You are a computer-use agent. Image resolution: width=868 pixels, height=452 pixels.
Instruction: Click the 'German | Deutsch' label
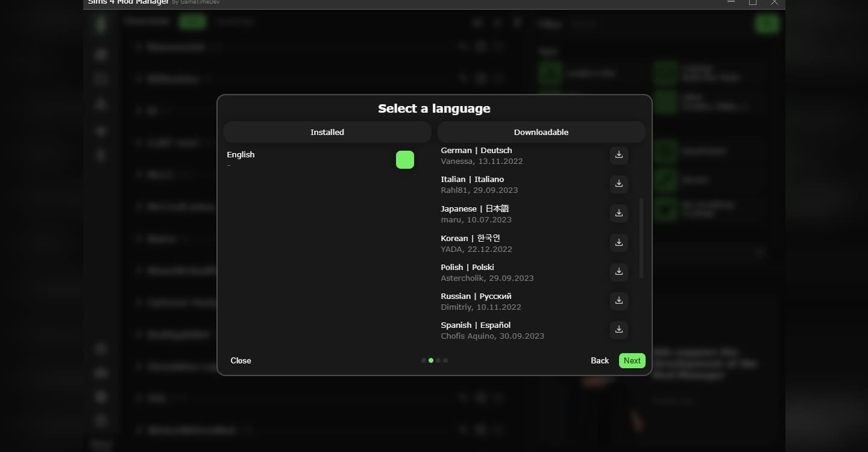click(x=476, y=150)
